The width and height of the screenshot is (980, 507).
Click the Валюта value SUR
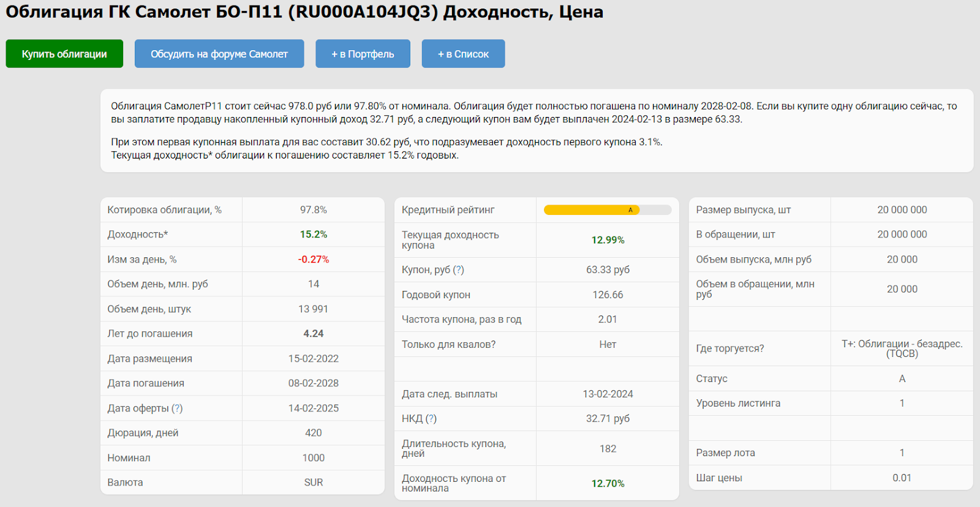click(x=314, y=483)
